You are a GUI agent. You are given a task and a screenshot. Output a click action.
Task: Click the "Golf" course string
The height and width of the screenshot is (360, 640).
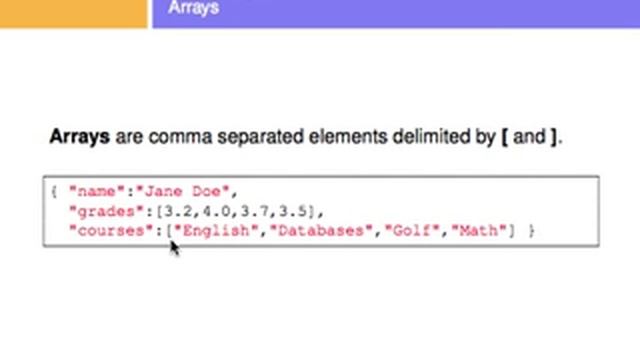(x=412, y=231)
